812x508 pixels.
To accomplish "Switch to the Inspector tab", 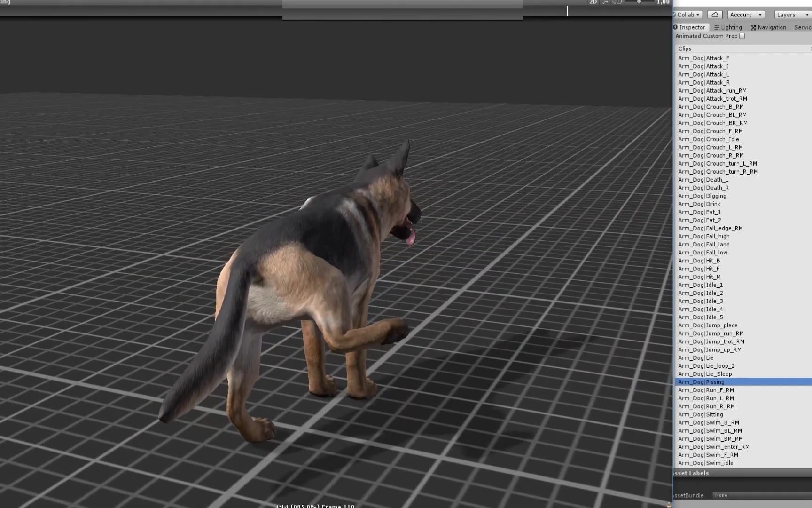I will point(691,27).
